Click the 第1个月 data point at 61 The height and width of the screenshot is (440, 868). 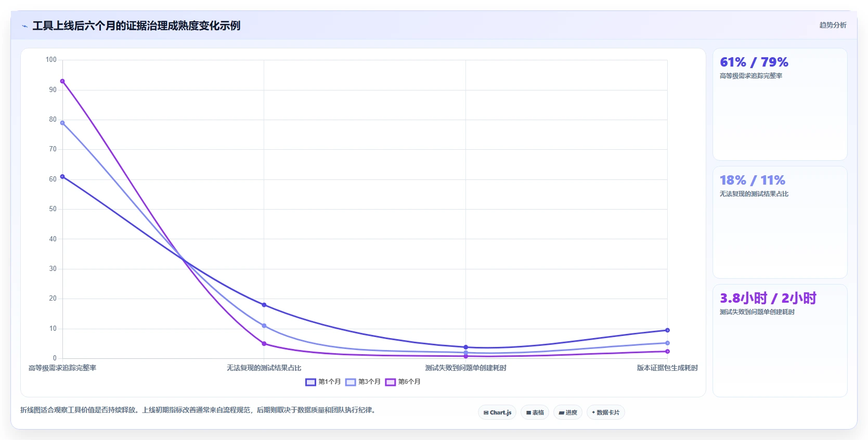click(62, 177)
